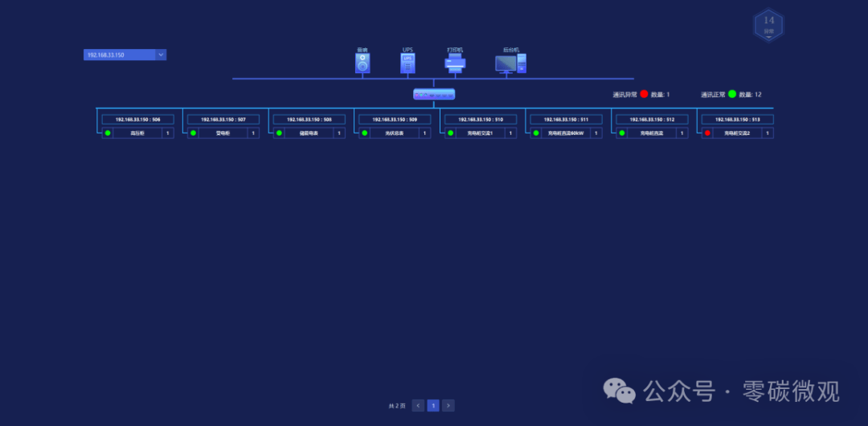Viewport: 868px width, 426px height.
Task: Click the green status dot for 充电桩直流
Action: tap(621, 133)
